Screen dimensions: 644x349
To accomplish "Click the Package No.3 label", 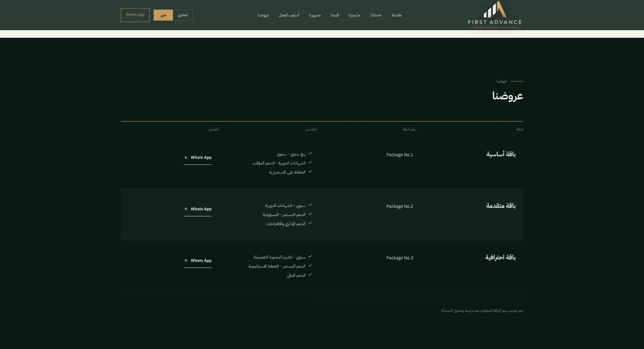I will tap(400, 258).
